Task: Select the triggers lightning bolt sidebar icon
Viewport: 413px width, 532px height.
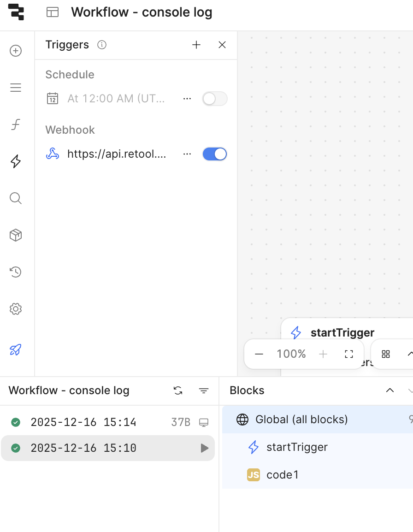Action: pyautogui.click(x=16, y=161)
